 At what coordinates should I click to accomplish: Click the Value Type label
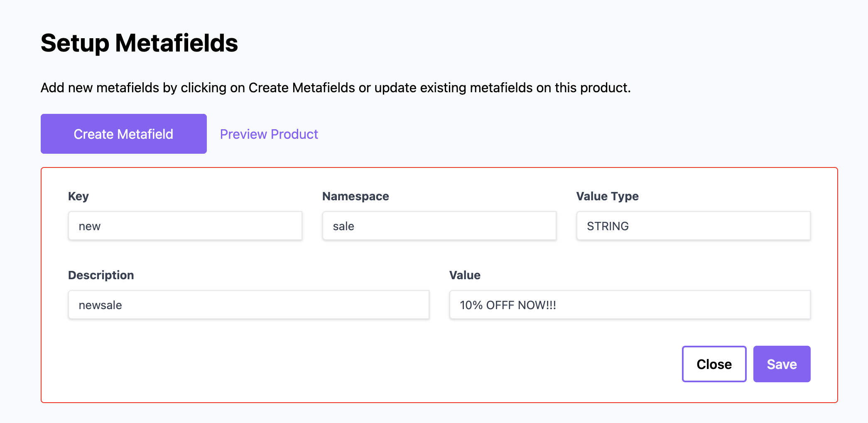click(x=607, y=196)
